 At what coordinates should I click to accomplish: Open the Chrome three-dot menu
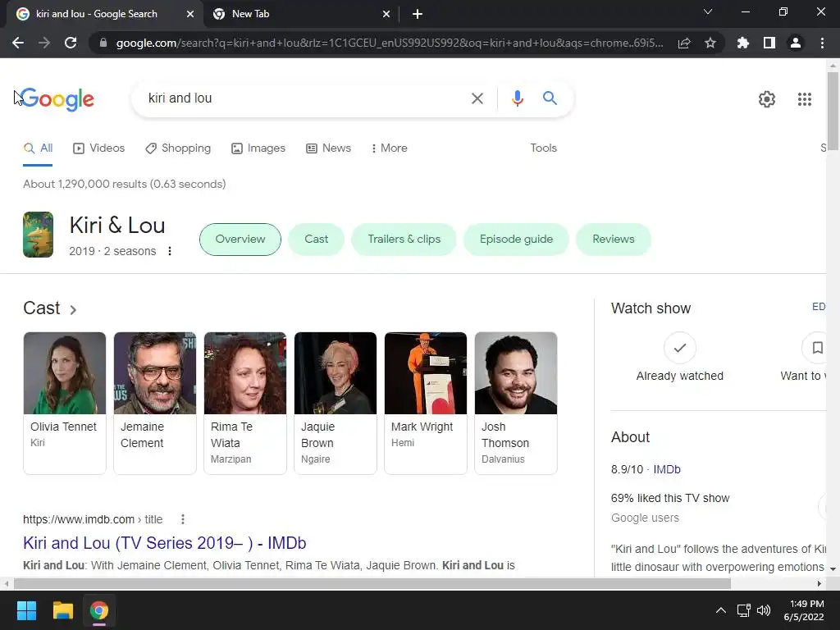point(822,43)
